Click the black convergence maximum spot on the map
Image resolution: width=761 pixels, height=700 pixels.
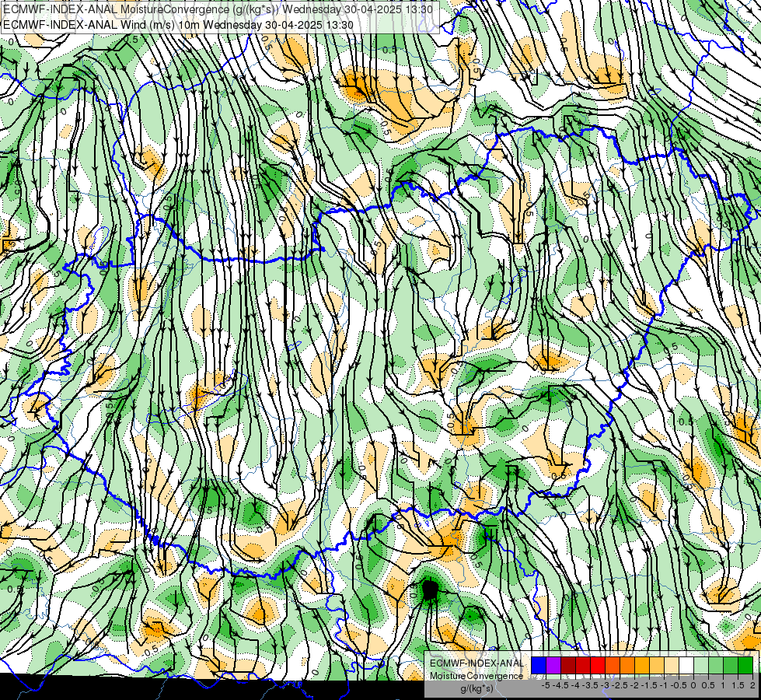430,590
